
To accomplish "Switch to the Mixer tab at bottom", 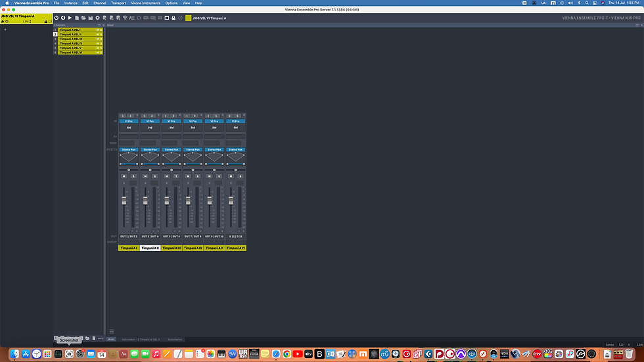I will [x=111, y=340].
